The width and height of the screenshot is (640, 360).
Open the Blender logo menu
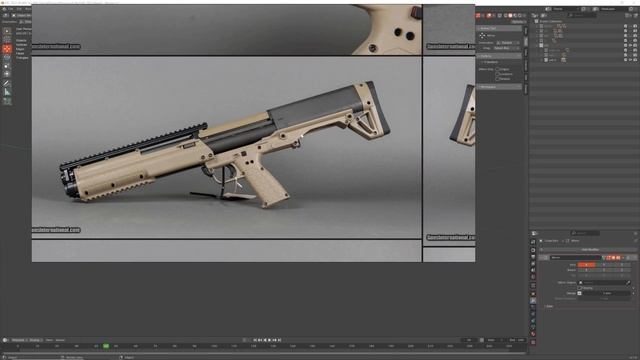pos(4,9)
